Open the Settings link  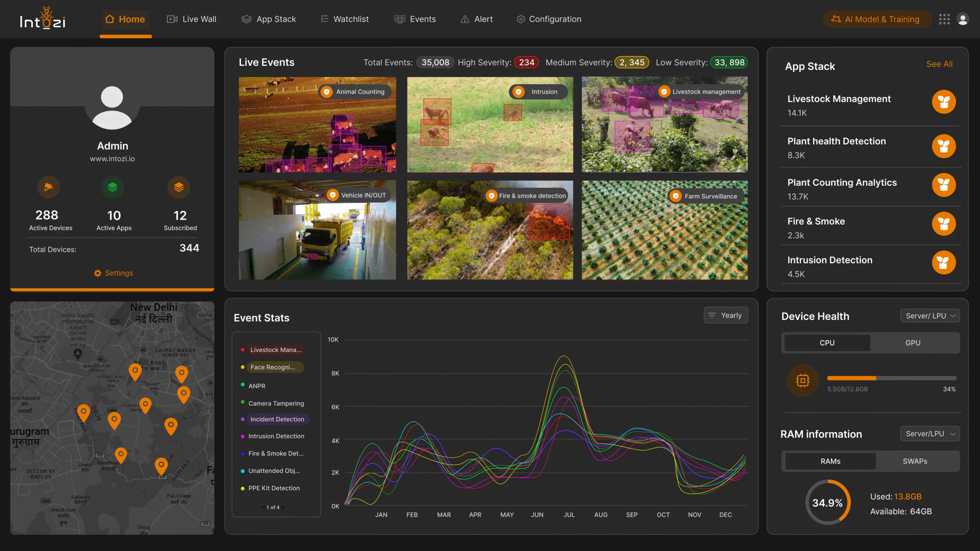pyautogui.click(x=113, y=273)
